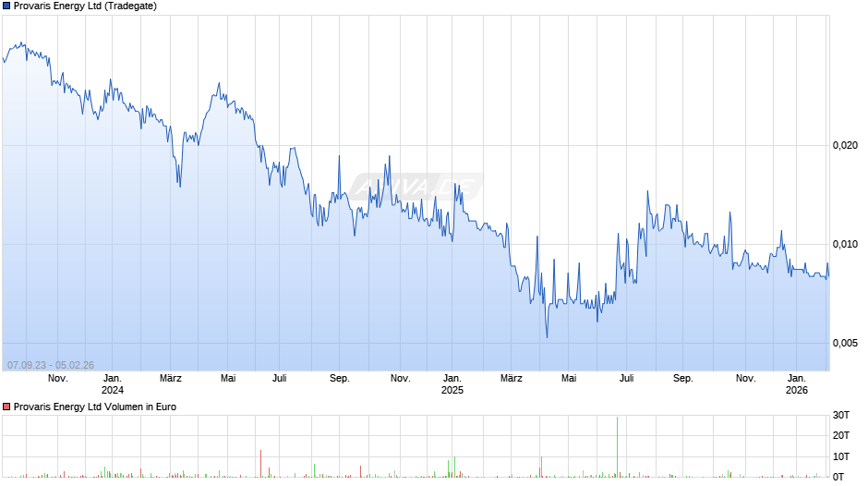Click the 0T volume axis label
Screen dimensions: 868x486
pos(838,477)
